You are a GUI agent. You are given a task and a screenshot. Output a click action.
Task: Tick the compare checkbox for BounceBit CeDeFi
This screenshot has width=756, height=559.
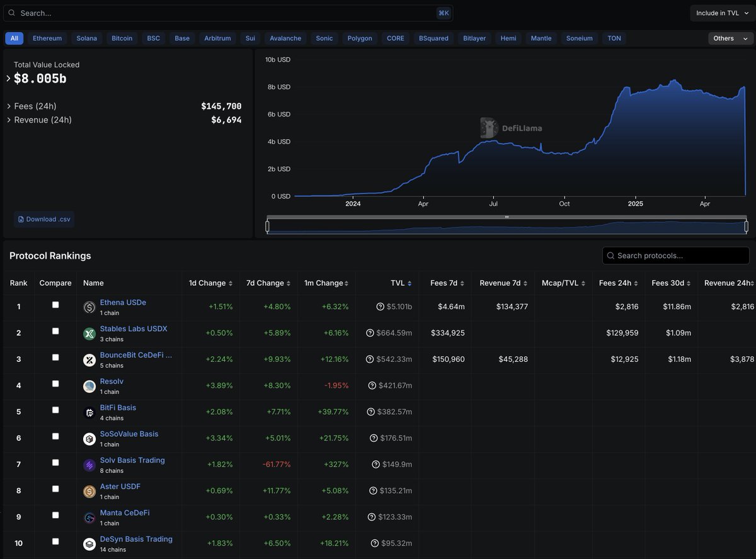pos(55,358)
